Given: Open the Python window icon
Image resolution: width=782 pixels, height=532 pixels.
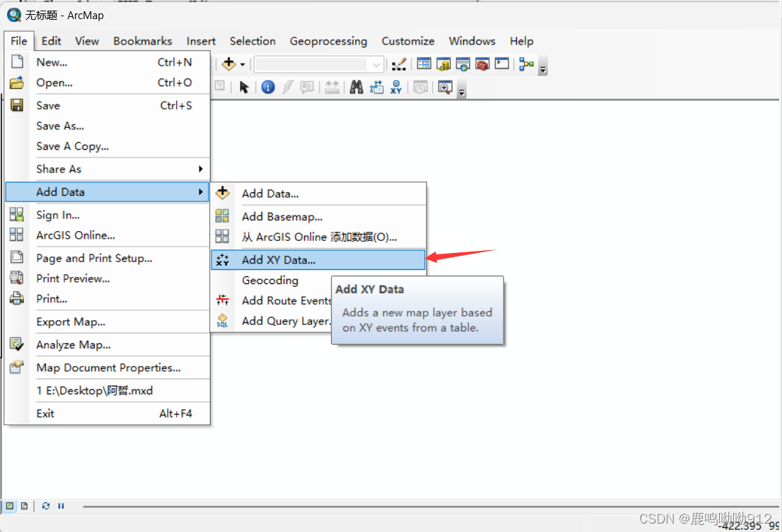Looking at the screenshot, I should (502, 64).
